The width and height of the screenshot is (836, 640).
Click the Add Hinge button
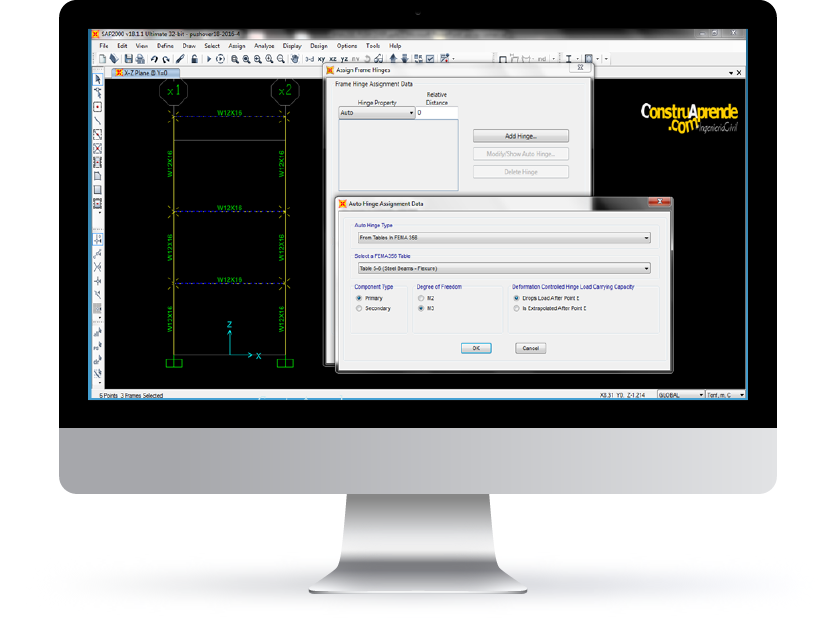click(521, 136)
